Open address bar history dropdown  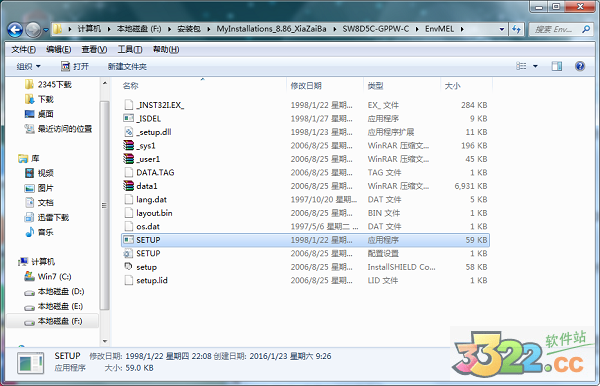pos(502,29)
